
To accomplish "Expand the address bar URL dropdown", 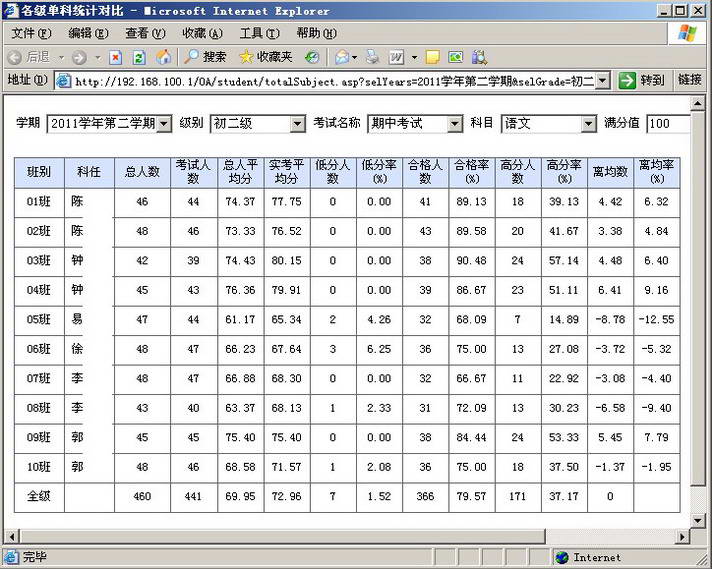I will click(602, 81).
